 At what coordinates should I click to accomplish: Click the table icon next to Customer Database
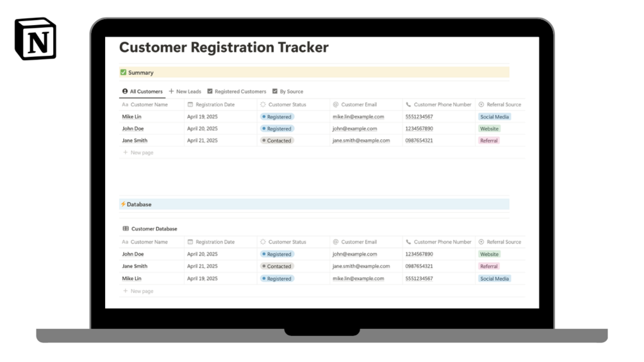[x=126, y=229]
